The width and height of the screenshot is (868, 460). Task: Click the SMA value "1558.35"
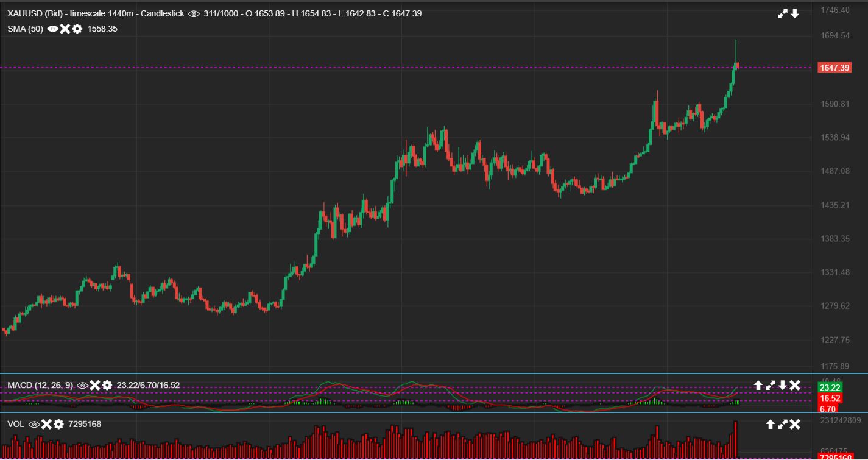click(102, 29)
